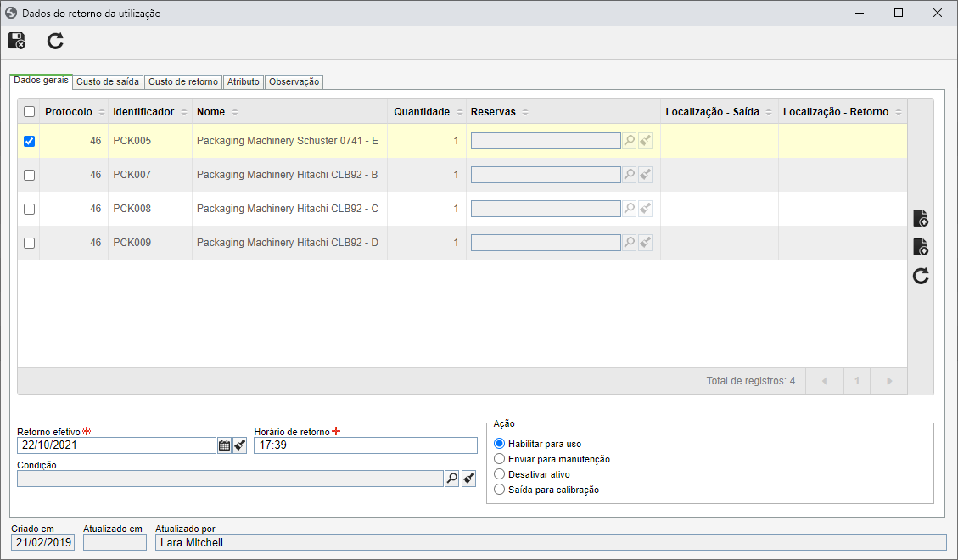Clear the Condição field

click(468, 479)
